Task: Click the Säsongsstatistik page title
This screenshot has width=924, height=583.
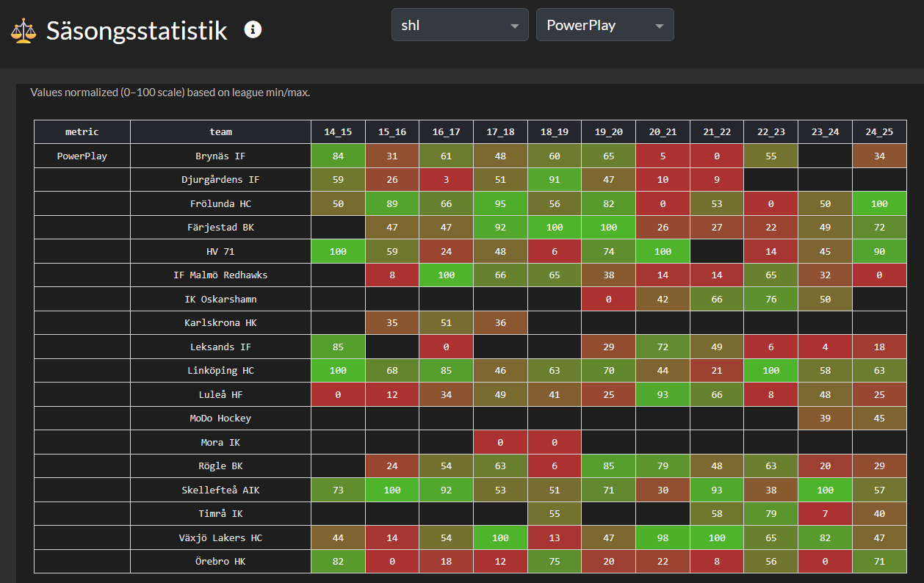Action: pyautogui.click(x=137, y=31)
